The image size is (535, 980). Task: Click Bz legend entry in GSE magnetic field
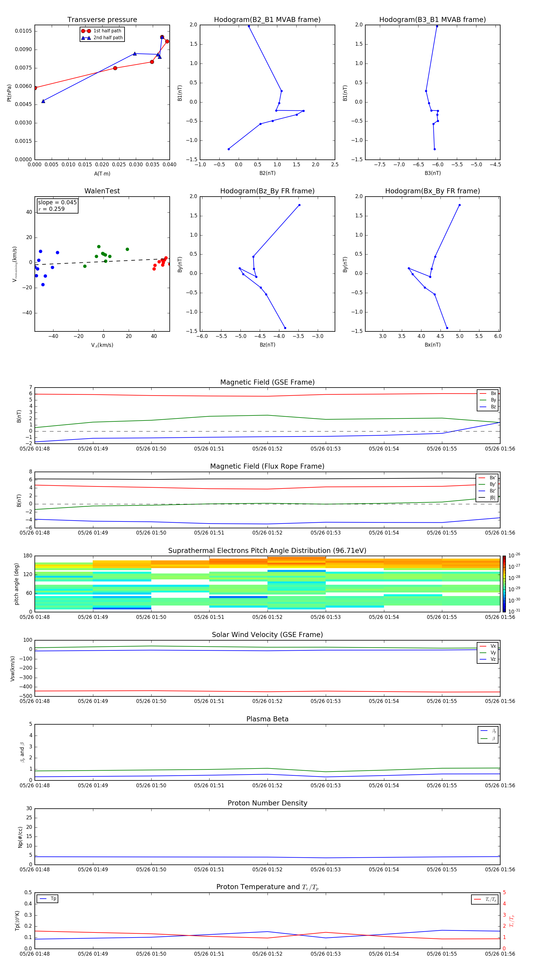coord(488,407)
